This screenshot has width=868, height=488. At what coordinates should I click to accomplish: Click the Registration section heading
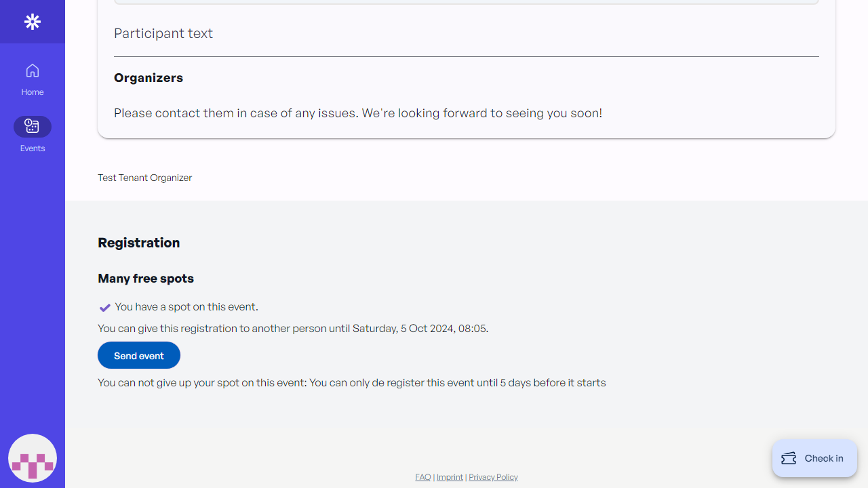point(139,243)
